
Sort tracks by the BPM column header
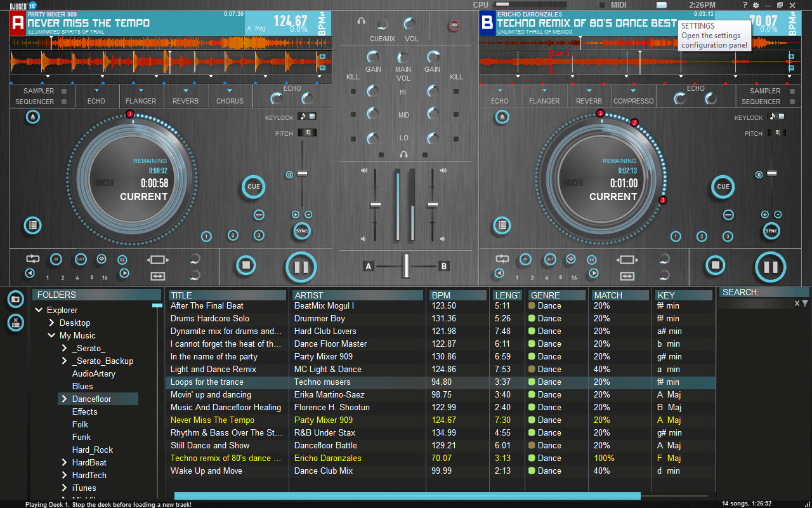[x=459, y=295]
